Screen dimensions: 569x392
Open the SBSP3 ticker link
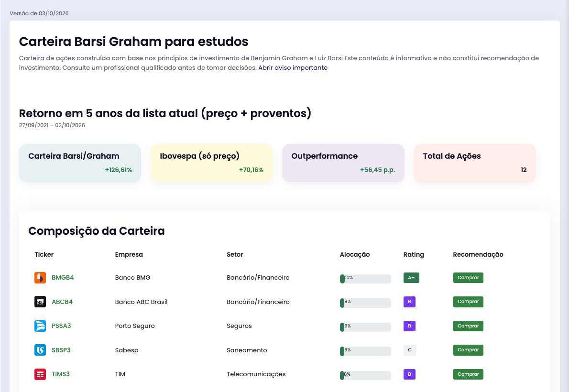click(61, 350)
